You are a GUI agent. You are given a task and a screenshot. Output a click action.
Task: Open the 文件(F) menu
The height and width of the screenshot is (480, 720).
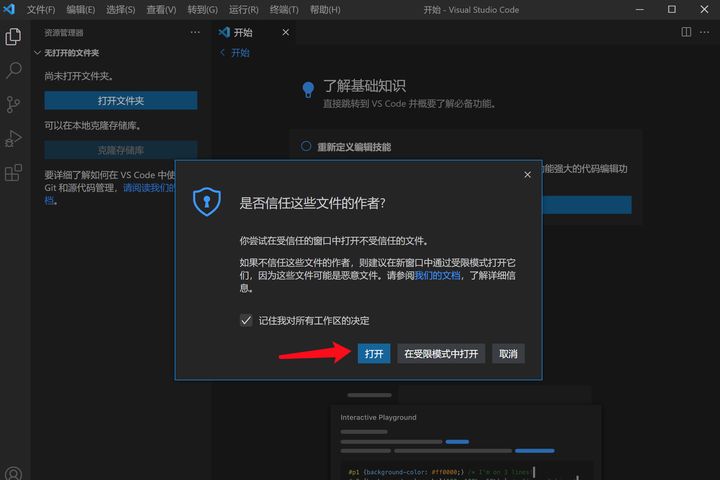click(x=41, y=10)
